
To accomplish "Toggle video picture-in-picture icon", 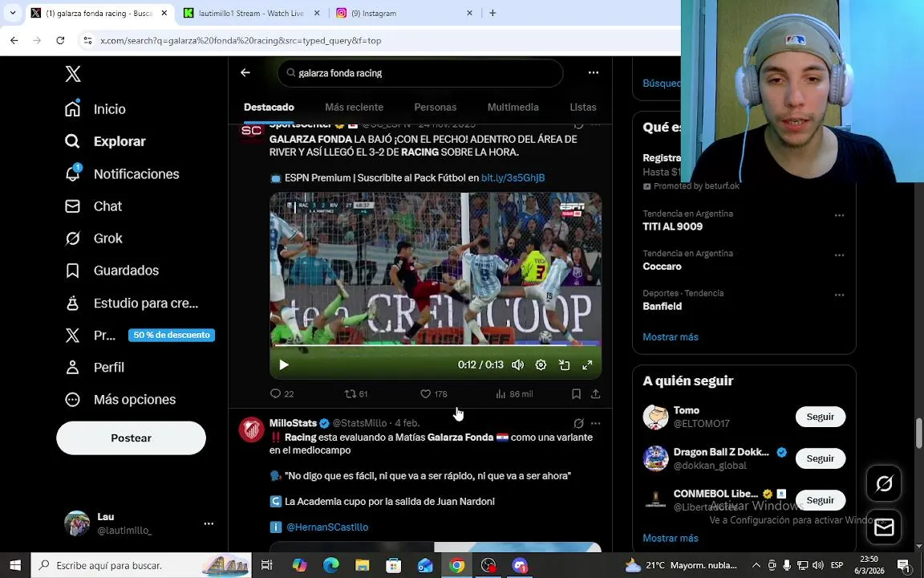I will point(564,365).
